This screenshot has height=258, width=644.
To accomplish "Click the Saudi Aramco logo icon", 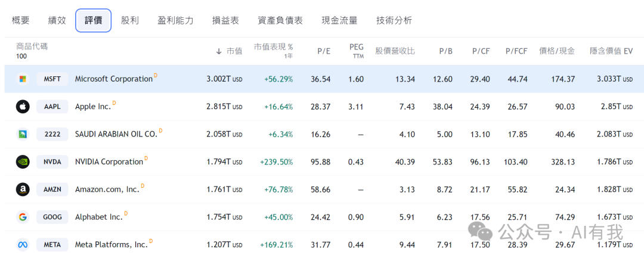I will pos(23,134).
